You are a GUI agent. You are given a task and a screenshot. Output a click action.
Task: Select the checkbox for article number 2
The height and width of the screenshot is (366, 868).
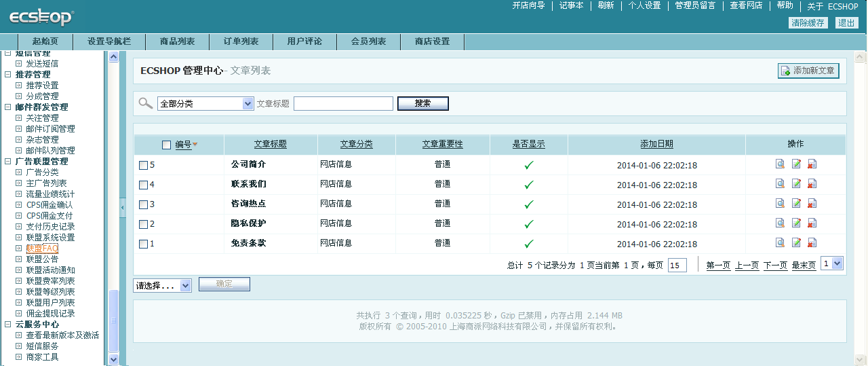point(143,224)
